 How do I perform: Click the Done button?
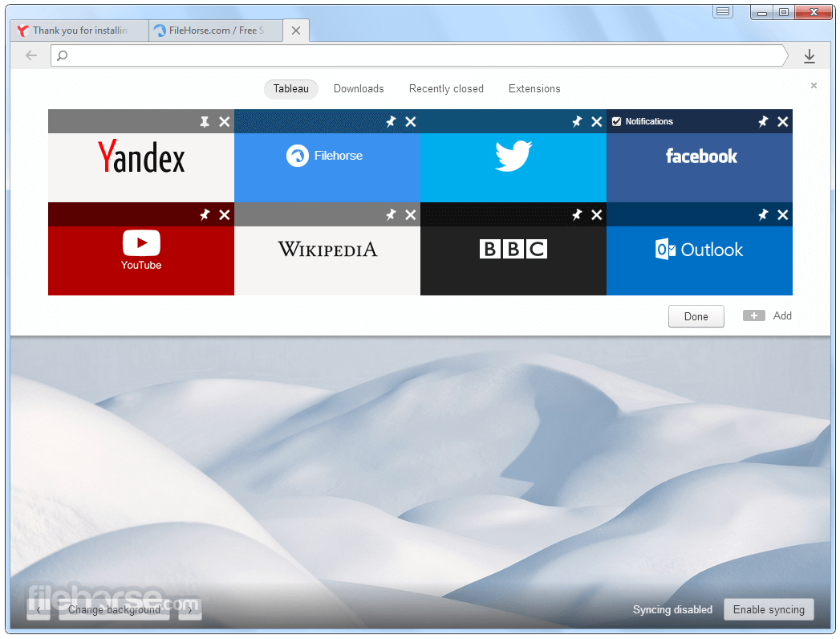pyautogui.click(x=696, y=316)
